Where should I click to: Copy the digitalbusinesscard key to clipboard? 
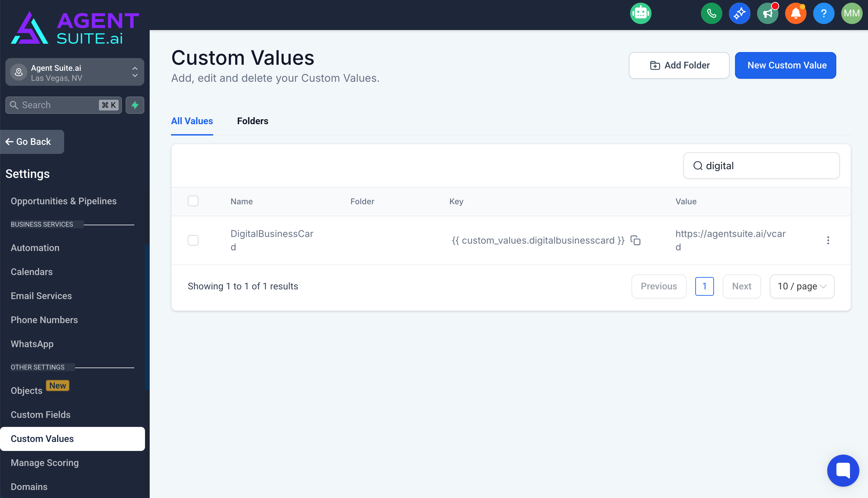coord(635,240)
